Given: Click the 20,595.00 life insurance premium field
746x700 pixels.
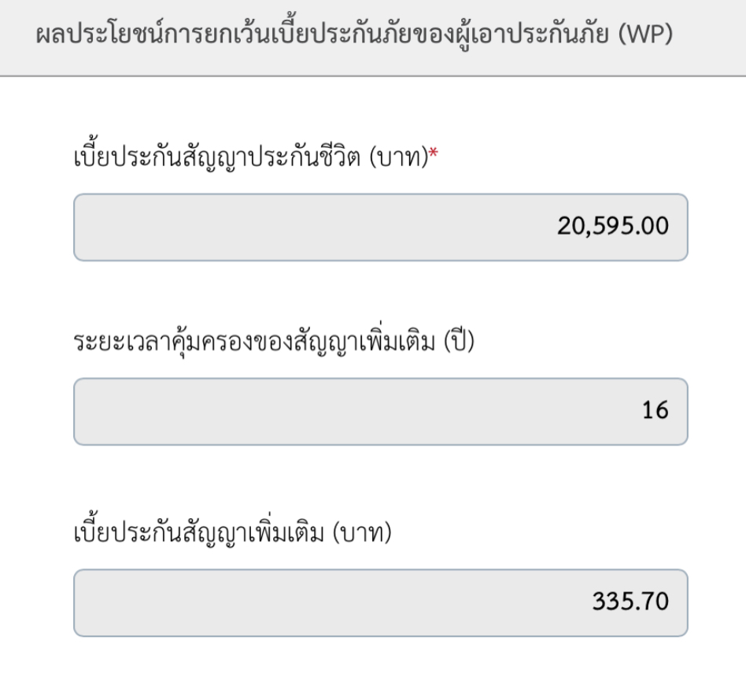Looking at the screenshot, I should coord(380,228).
